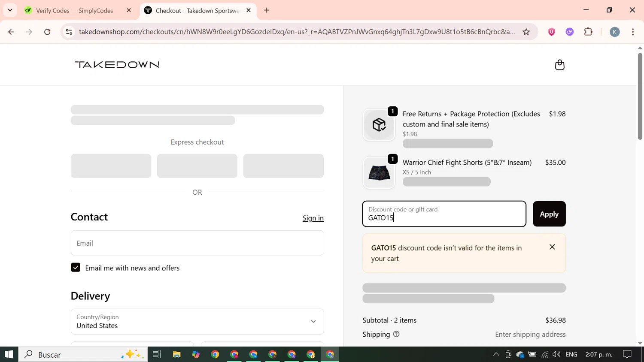This screenshot has height=362, width=644.
Task: Open the Extensions puzzle icon
Action: tap(588, 32)
